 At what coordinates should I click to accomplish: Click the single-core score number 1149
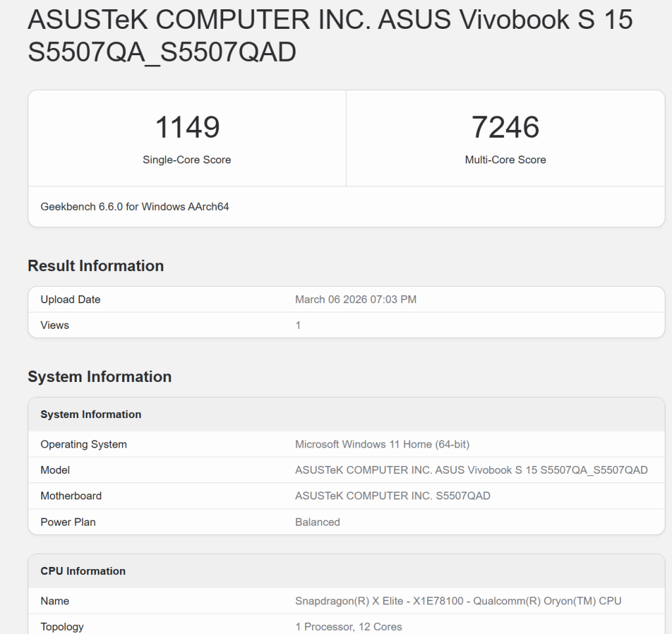coord(187,127)
